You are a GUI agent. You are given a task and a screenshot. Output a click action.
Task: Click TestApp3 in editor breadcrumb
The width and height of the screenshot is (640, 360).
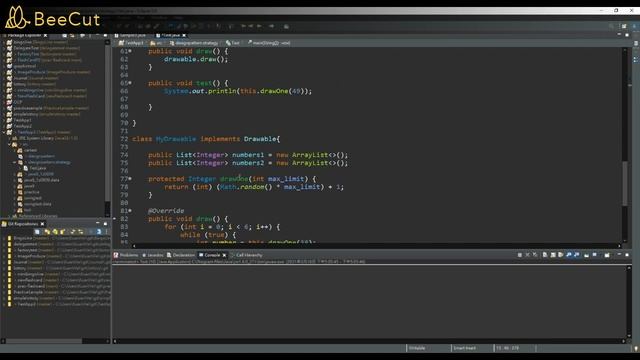[x=131, y=43]
